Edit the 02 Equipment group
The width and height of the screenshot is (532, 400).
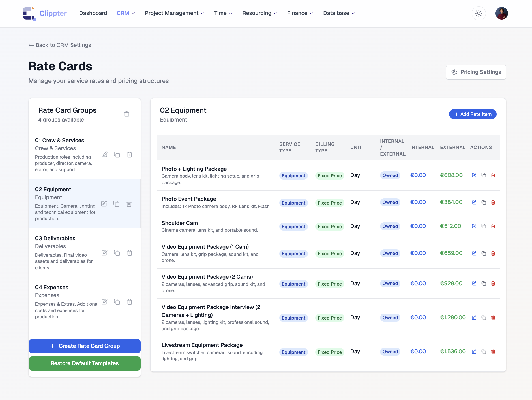[104, 204]
